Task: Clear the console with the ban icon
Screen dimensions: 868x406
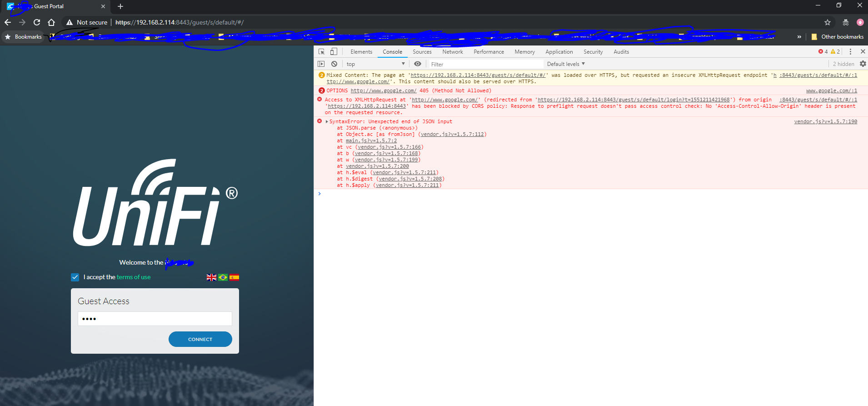Action: click(334, 64)
